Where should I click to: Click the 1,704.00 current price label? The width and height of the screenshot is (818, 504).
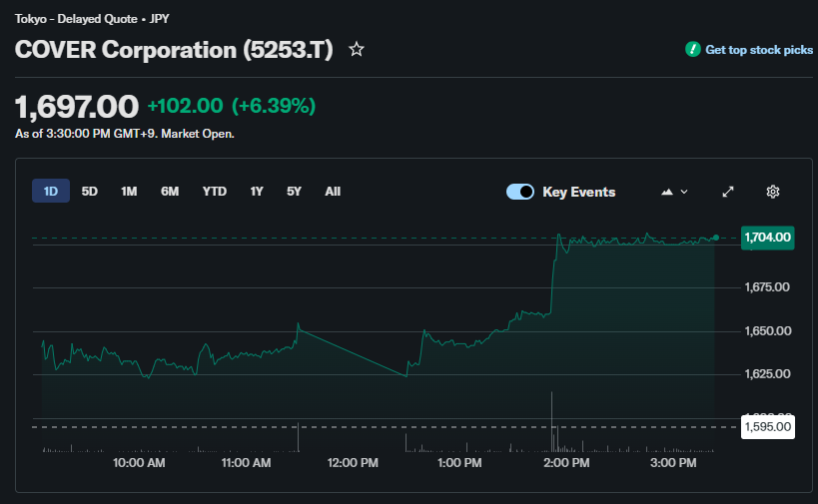tap(767, 238)
